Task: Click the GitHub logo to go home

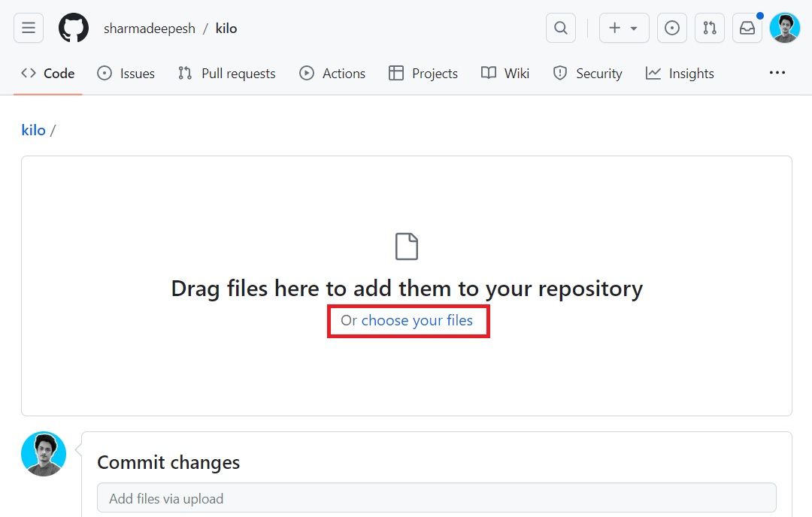Action: click(x=73, y=28)
